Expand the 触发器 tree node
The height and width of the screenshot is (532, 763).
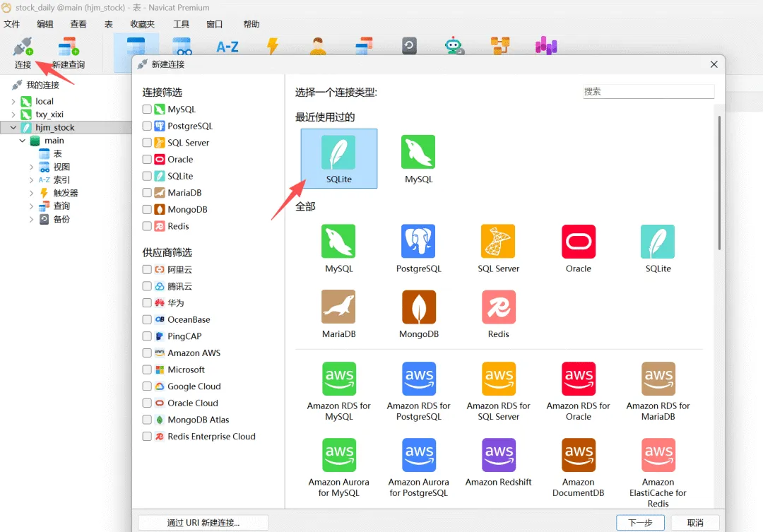pyautogui.click(x=31, y=194)
